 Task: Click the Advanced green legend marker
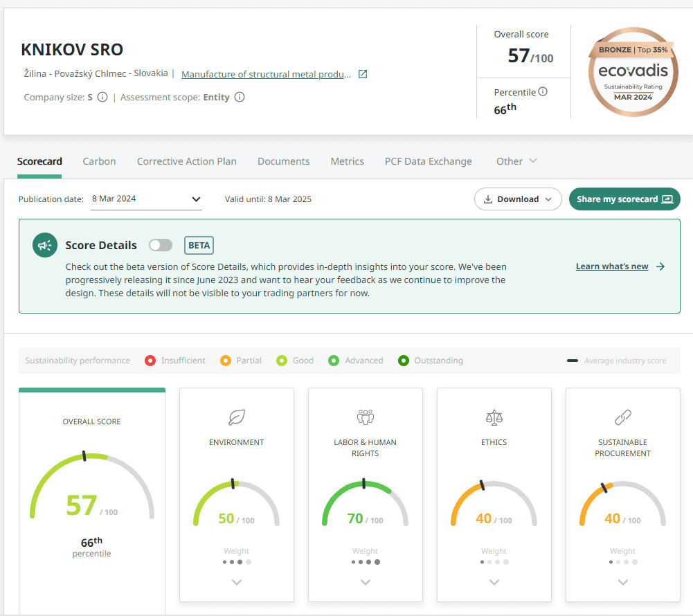(334, 361)
